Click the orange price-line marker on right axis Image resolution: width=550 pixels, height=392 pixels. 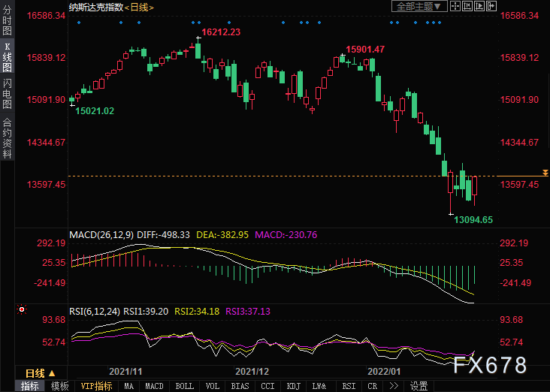point(545,173)
